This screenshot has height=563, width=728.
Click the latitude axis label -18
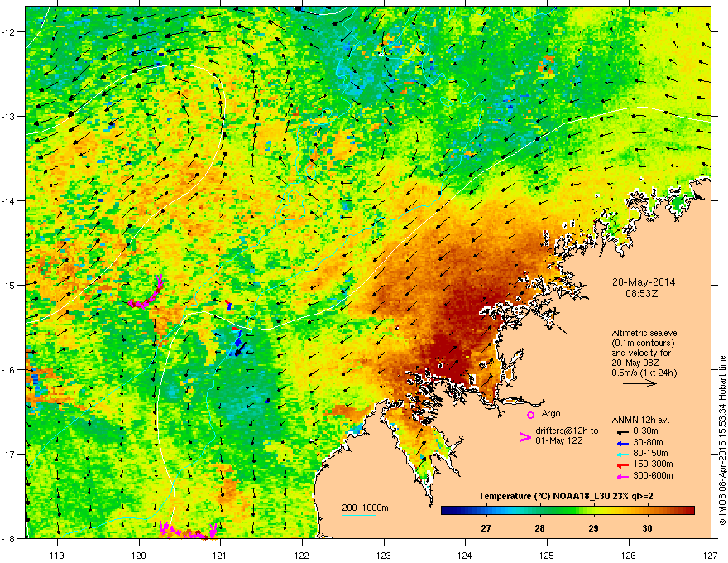click(8, 538)
